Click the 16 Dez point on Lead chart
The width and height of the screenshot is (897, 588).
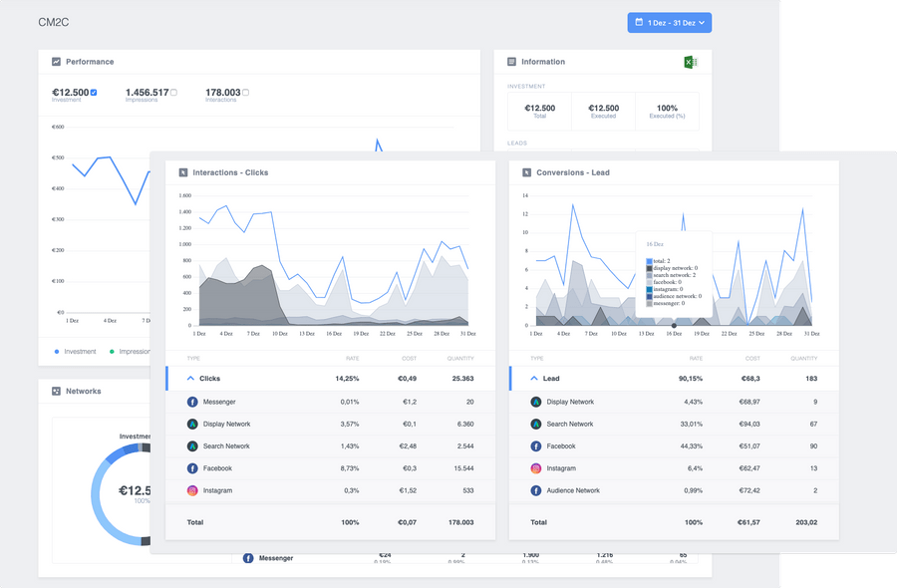point(674,326)
